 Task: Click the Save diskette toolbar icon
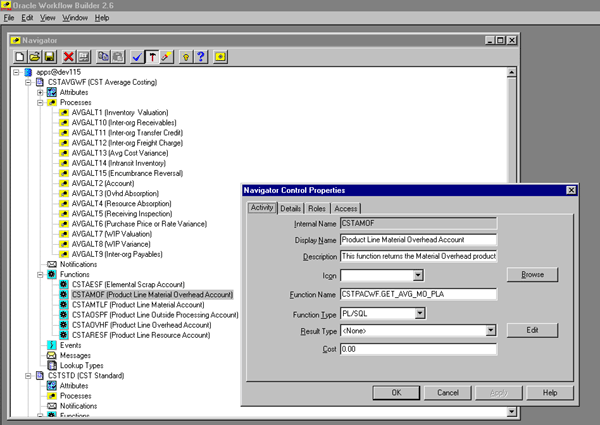pyautogui.click(x=49, y=57)
